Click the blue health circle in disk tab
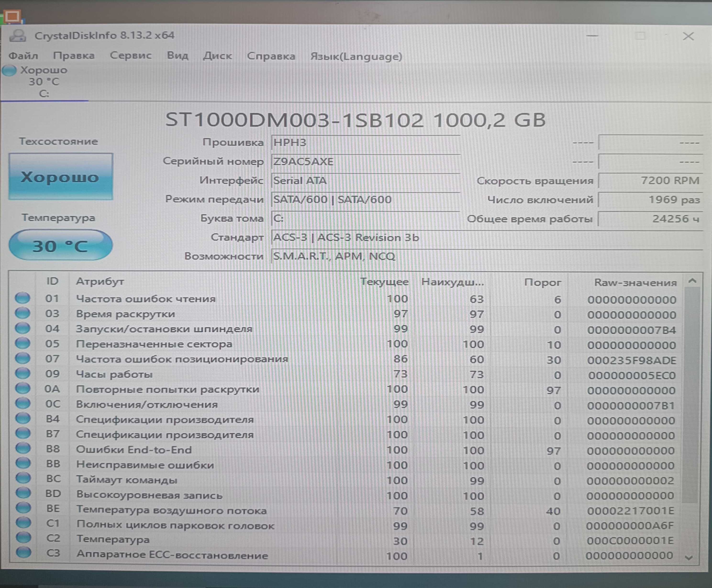 coord(9,71)
